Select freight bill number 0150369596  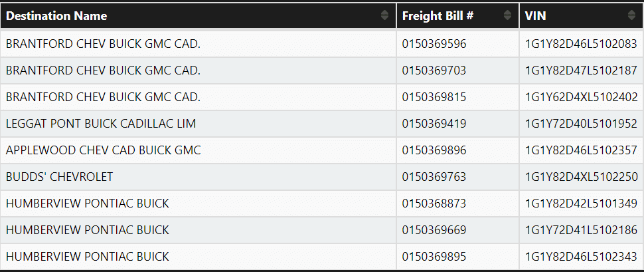pyautogui.click(x=434, y=44)
